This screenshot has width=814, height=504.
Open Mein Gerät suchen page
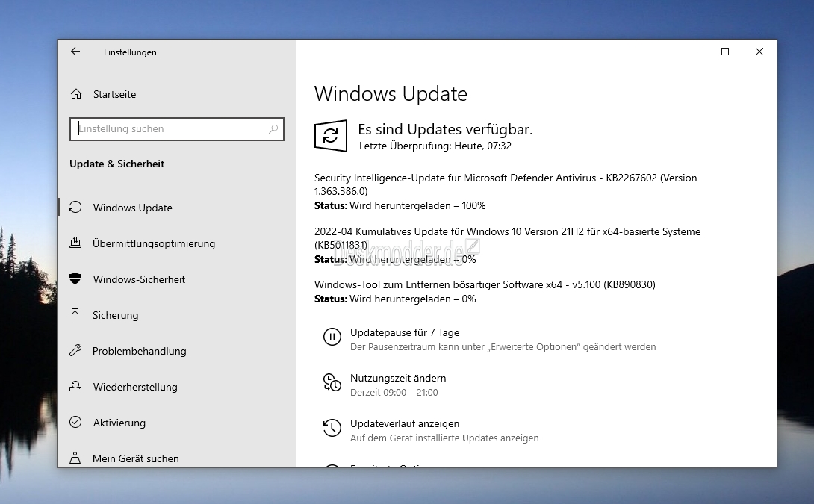coord(135,458)
